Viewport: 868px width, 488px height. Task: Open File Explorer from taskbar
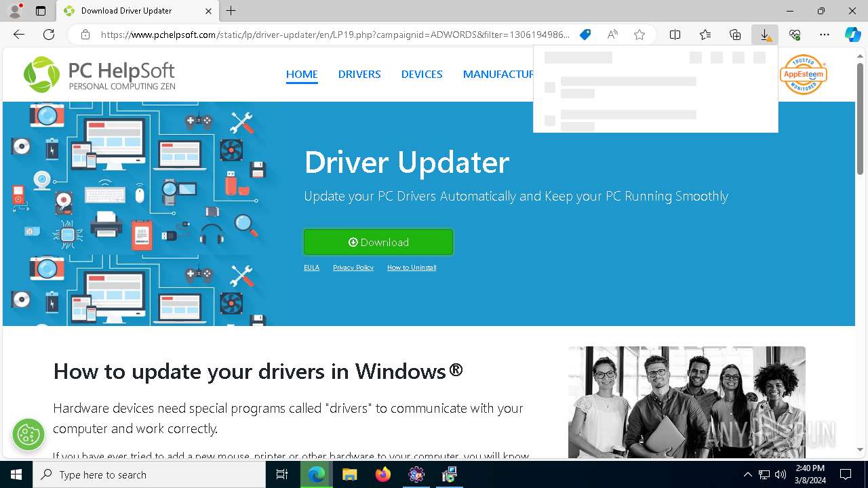coord(349,474)
